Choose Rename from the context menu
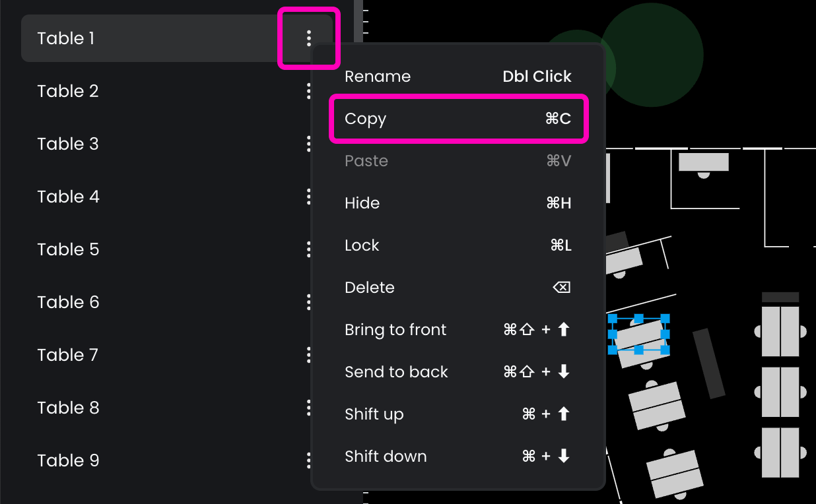 click(x=458, y=77)
